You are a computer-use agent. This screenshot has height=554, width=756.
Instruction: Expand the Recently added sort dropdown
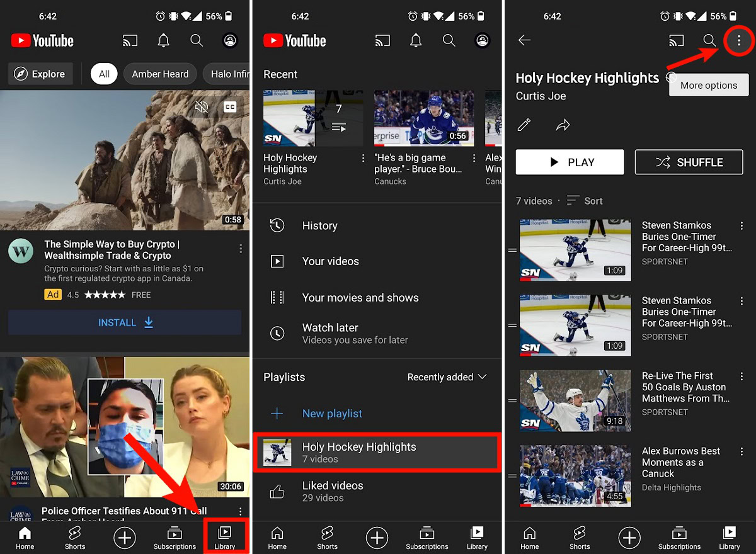coord(447,376)
